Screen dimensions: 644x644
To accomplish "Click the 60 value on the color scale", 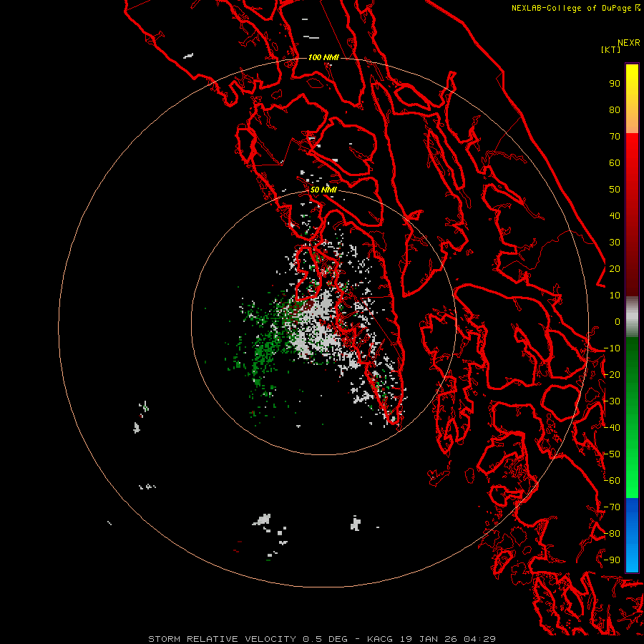I will click(615, 163).
